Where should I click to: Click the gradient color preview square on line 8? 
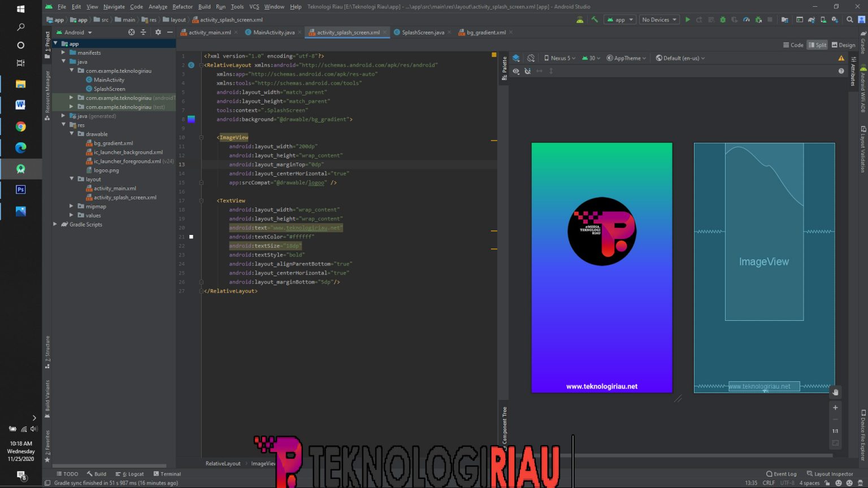pos(191,119)
